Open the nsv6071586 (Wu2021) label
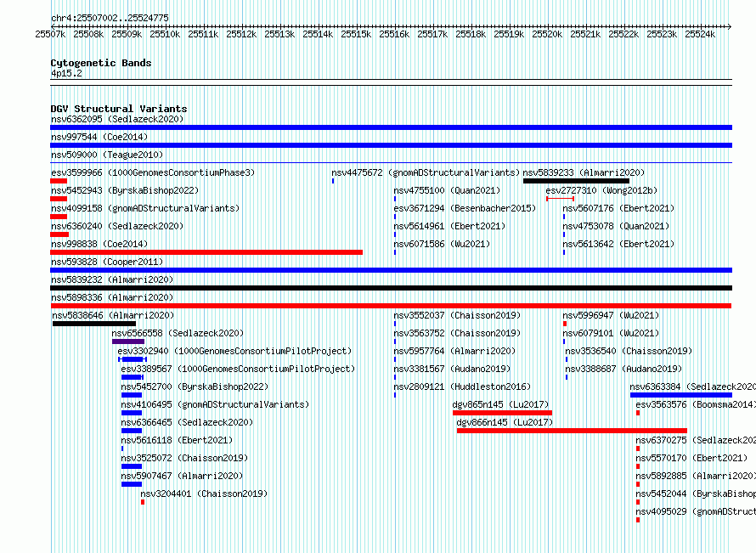756x553 pixels. click(x=442, y=244)
